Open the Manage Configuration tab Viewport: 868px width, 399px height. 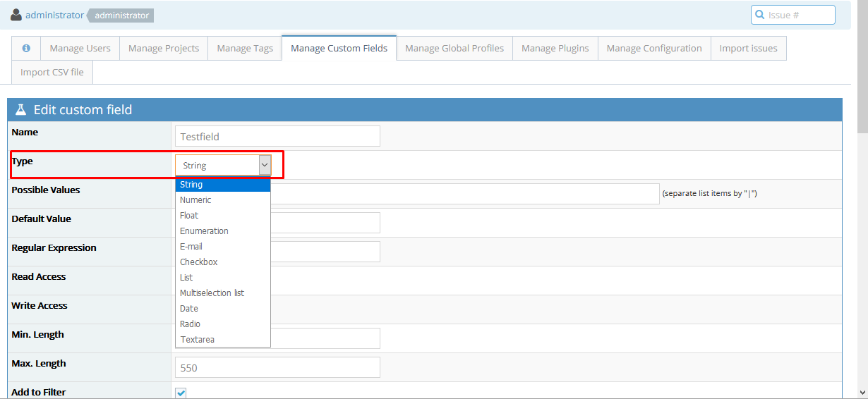tap(653, 48)
